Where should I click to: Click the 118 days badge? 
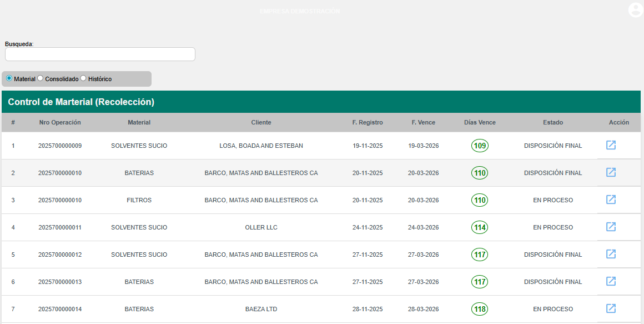tap(480, 309)
